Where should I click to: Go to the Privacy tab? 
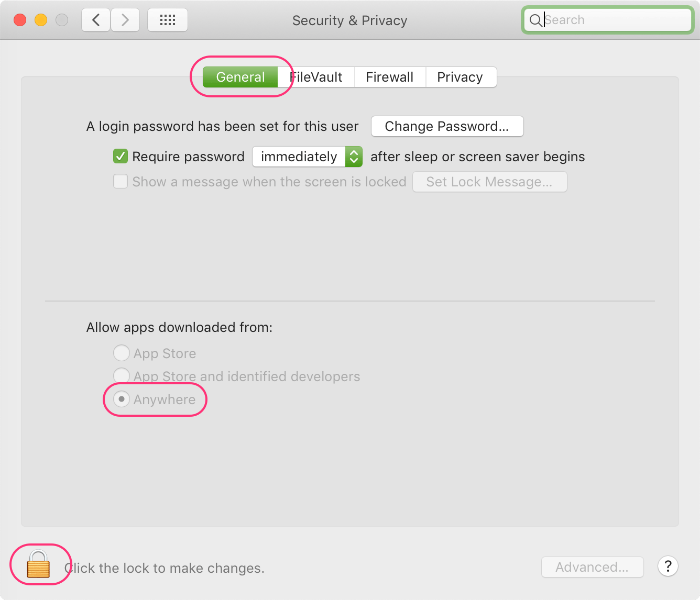coord(460,77)
